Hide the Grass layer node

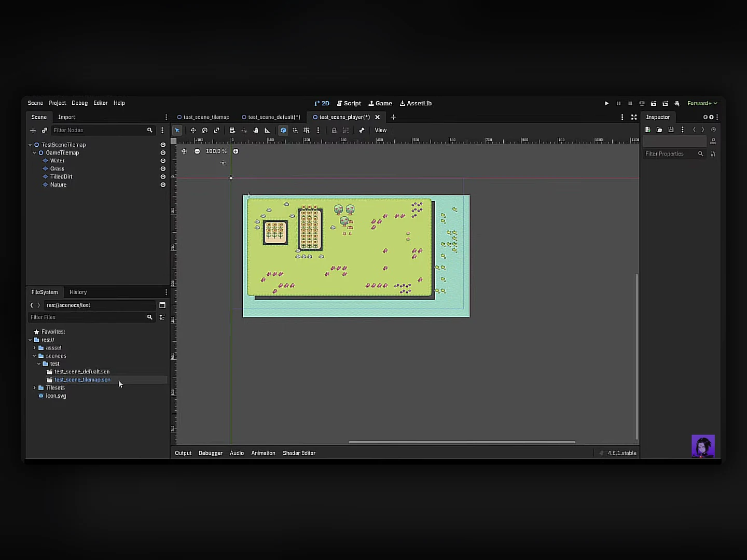click(x=163, y=169)
